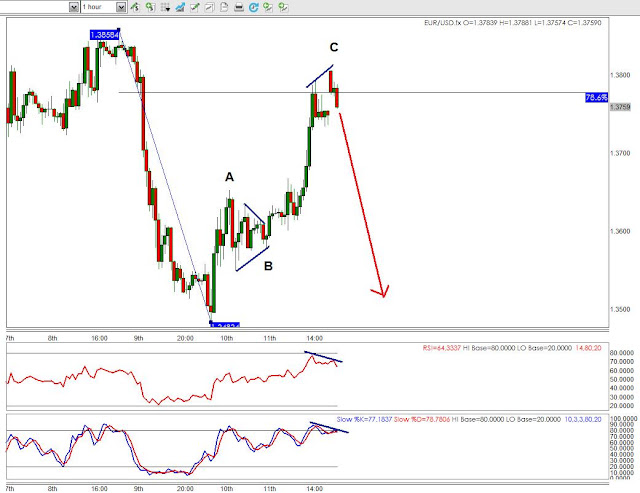Click the label C annotation on chart
This screenshot has height=493, width=640.
[334, 47]
